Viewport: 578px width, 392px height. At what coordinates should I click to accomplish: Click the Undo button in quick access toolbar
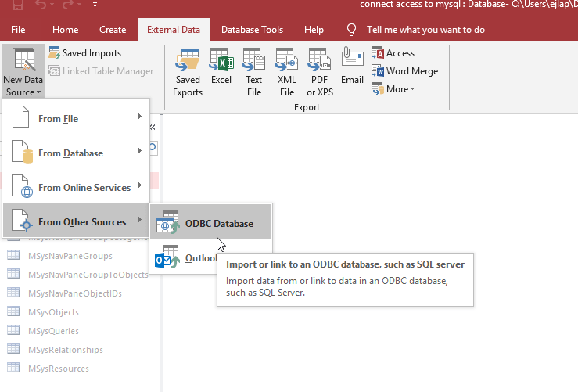41,5
